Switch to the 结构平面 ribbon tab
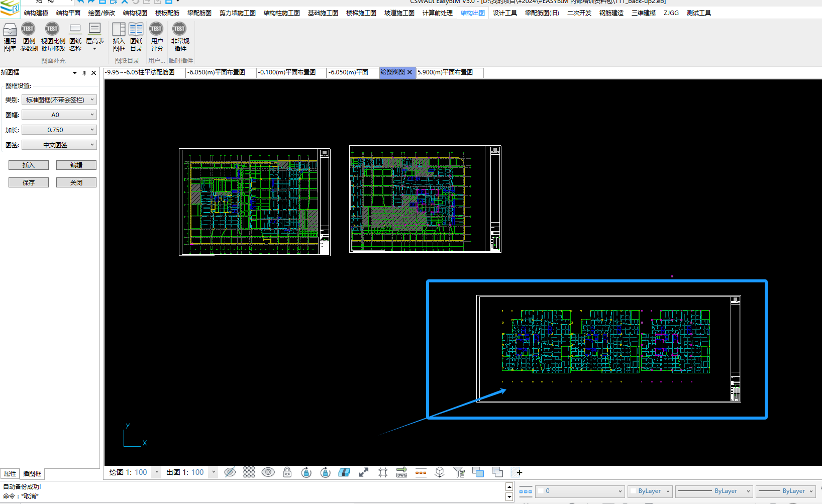 pyautogui.click(x=68, y=13)
